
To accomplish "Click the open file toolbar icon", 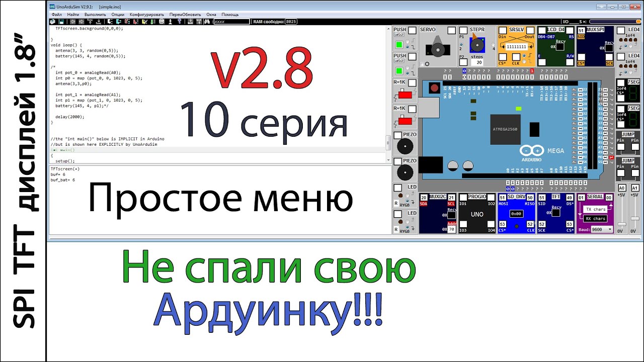I will (x=52, y=22).
